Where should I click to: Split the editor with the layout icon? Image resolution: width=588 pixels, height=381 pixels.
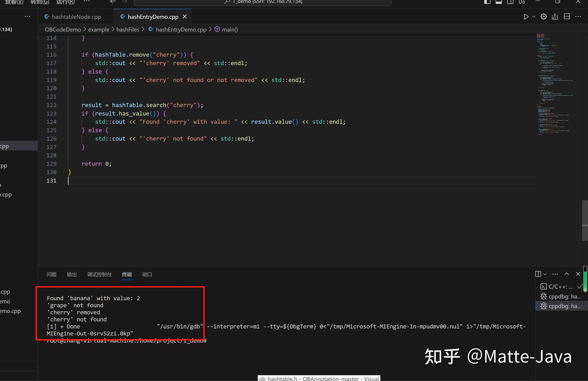point(567,17)
